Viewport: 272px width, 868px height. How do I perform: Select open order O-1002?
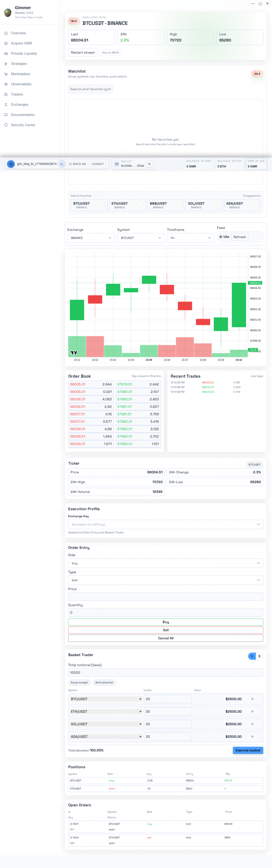point(166,840)
